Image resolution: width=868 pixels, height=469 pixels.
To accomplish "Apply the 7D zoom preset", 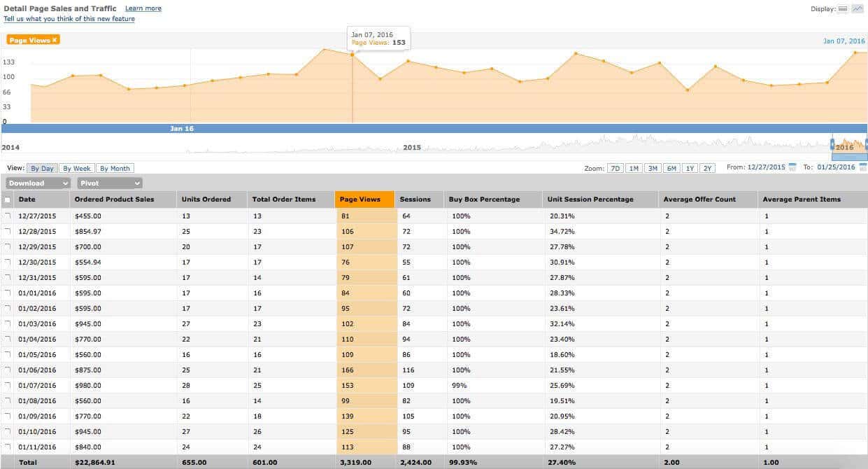I will pyautogui.click(x=615, y=168).
